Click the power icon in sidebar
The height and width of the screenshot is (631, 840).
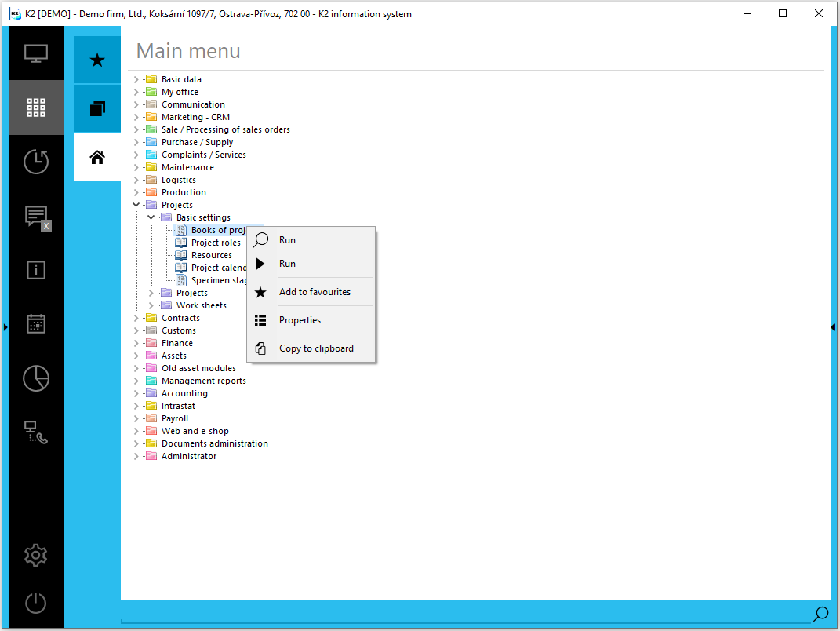[36, 603]
